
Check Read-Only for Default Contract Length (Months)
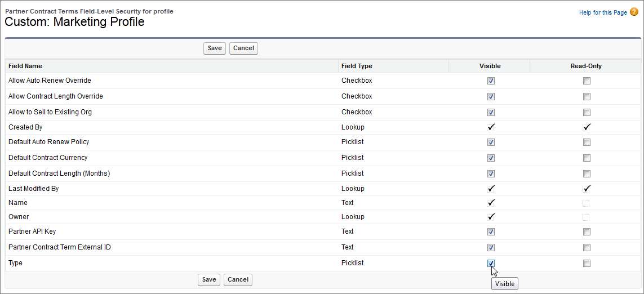click(x=587, y=173)
